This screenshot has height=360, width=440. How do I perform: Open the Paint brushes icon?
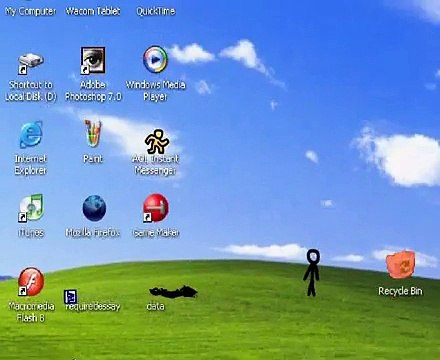93,133
